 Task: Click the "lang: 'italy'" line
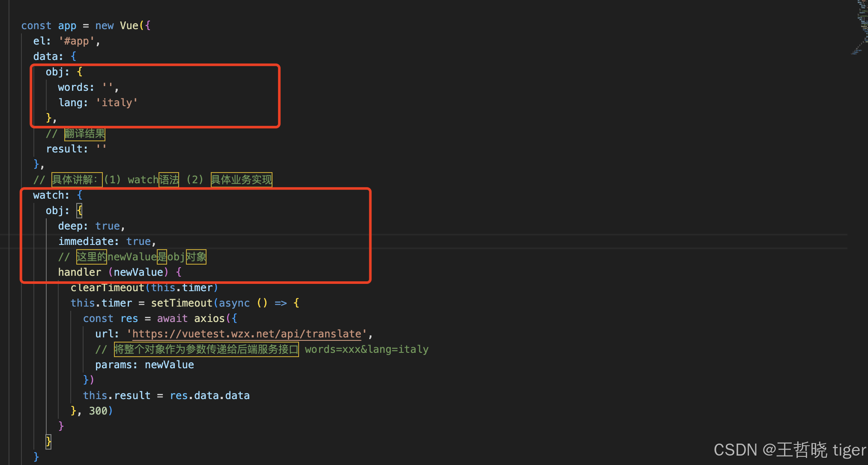(x=98, y=103)
